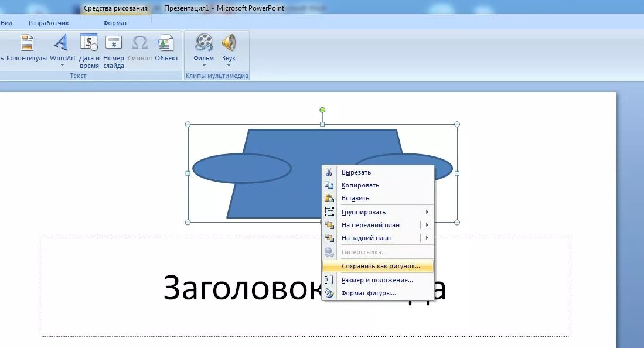Click the size icon beside Размер и положение
Screen dimensions: 644x348
[329, 280]
